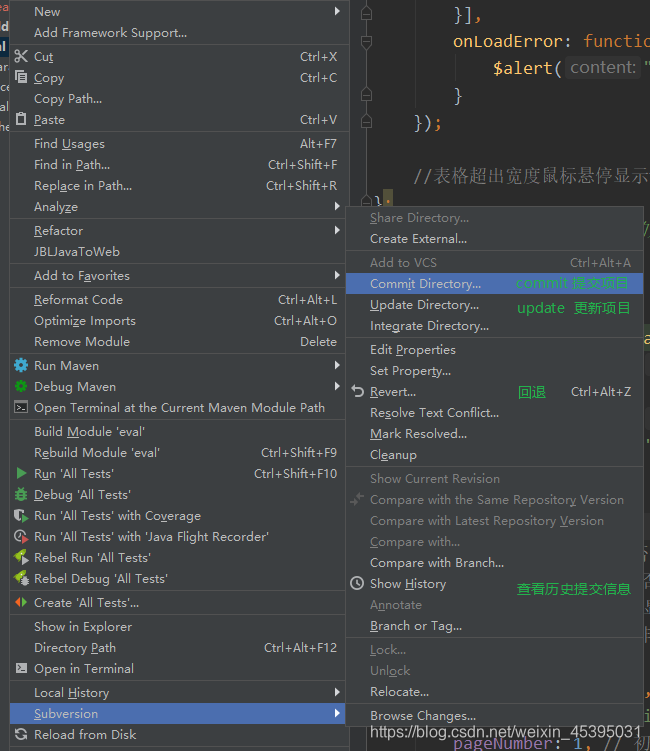Choose Reformat Code entry
This screenshot has height=751, width=650.
(x=177, y=299)
